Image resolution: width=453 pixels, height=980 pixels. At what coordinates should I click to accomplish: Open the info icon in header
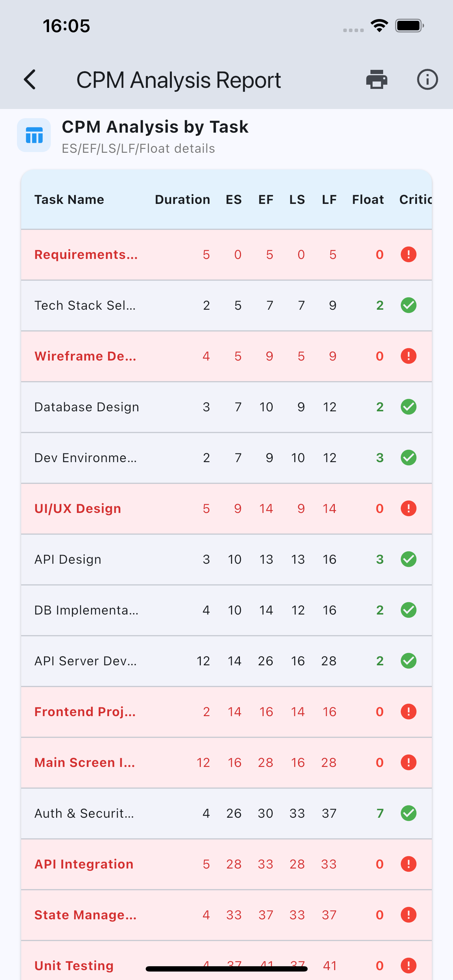point(427,79)
